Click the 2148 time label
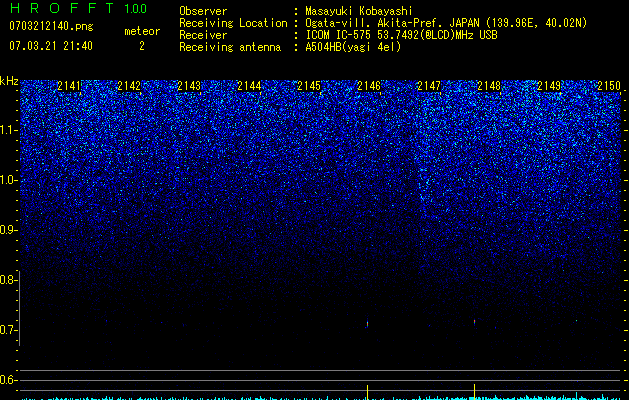 click(489, 86)
